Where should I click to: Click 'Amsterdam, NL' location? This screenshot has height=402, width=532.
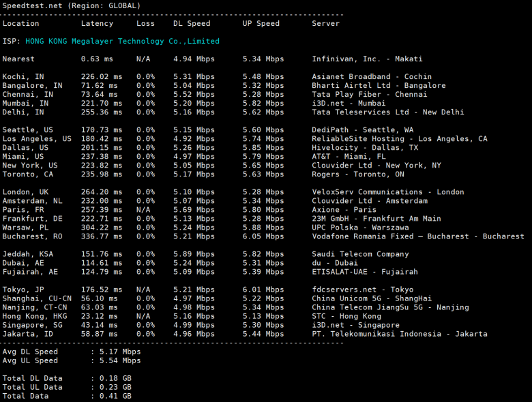click(x=32, y=201)
